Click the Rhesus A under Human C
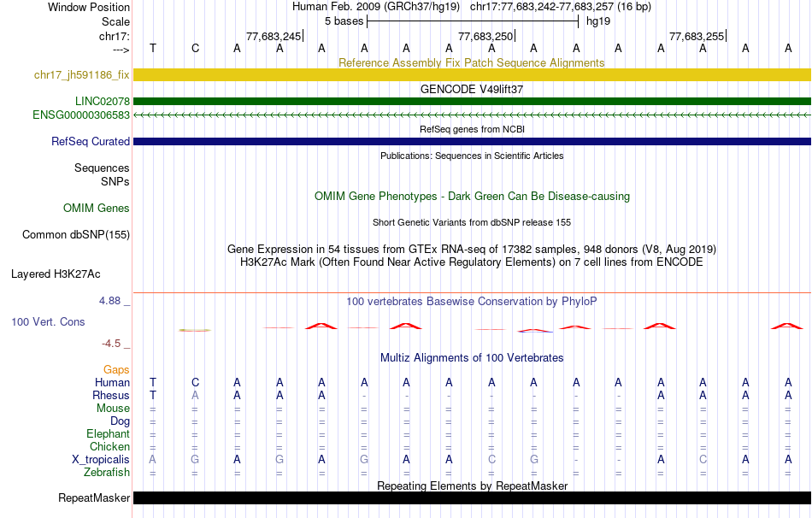 [x=195, y=395]
